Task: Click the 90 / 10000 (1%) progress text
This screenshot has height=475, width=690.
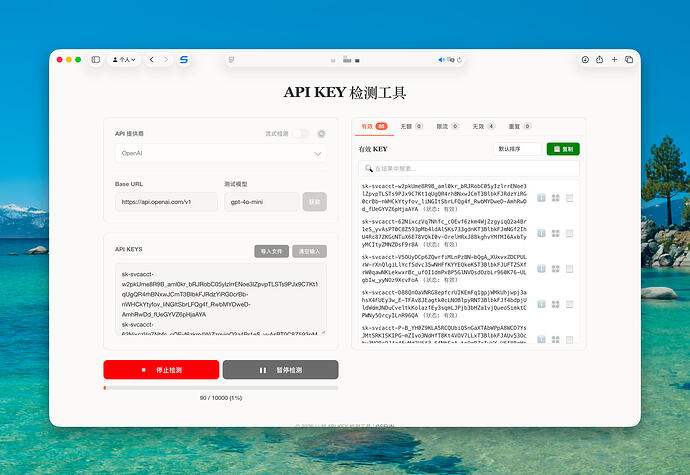Action: click(221, 398)
